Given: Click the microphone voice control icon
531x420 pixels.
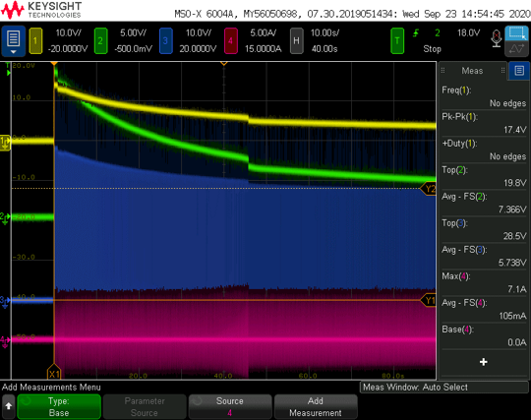Looking at the screenshot, I should click(497, 39).
